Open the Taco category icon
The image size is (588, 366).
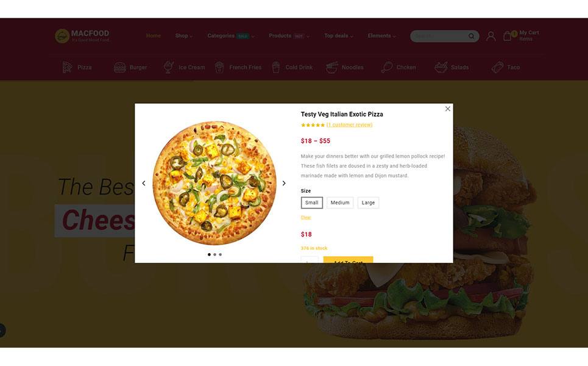click(x=497, y=67)
